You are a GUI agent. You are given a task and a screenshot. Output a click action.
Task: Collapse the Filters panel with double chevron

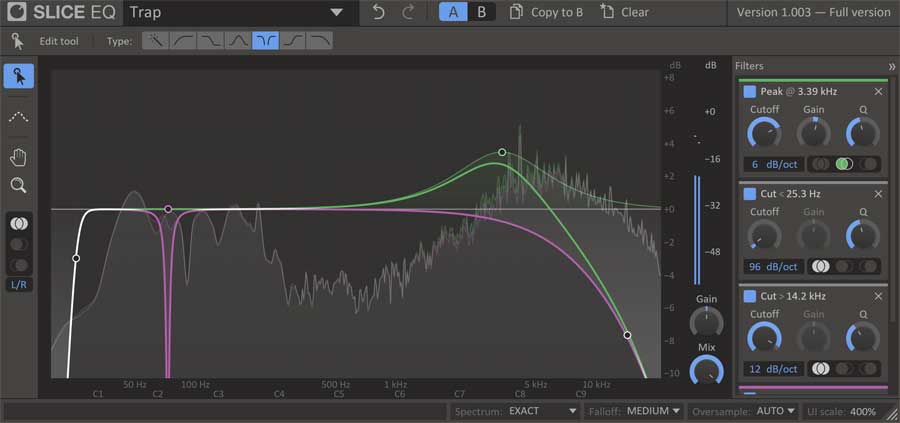pyautogui.click(x=891, y=67)
